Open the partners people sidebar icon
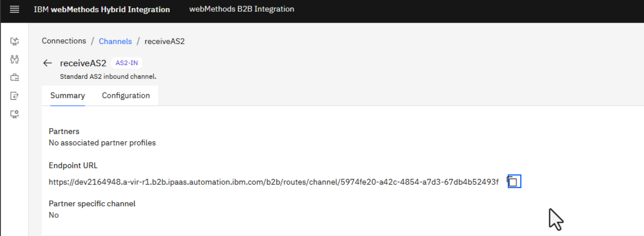The height and width of the screenshot is (236, 644). 14,59
